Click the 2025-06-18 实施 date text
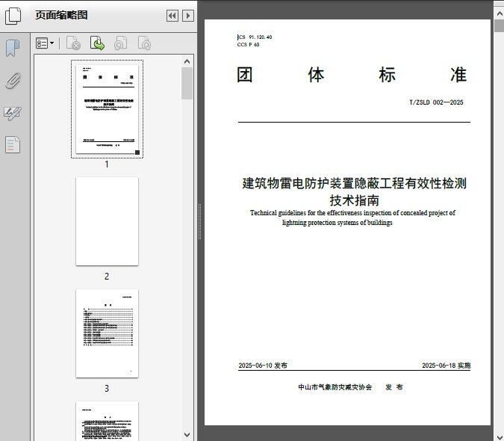This screenshot has height=441, width=504. tap(447, 366)
